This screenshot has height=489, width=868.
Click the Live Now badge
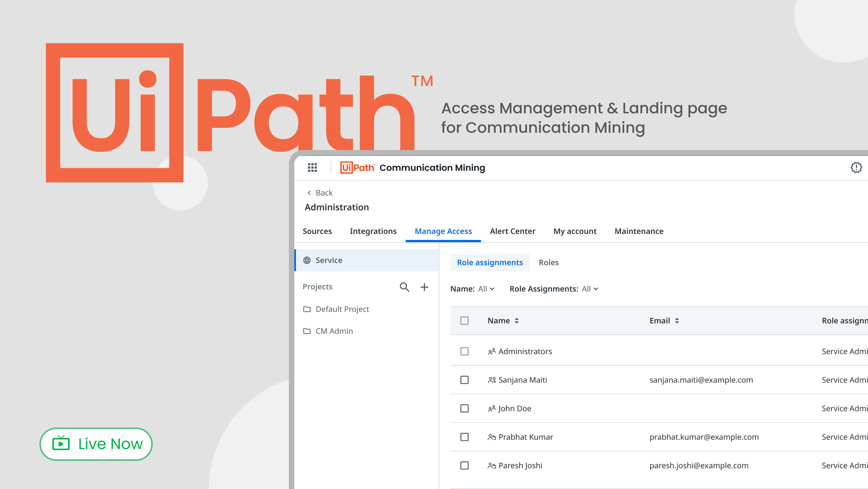[96, 444]
